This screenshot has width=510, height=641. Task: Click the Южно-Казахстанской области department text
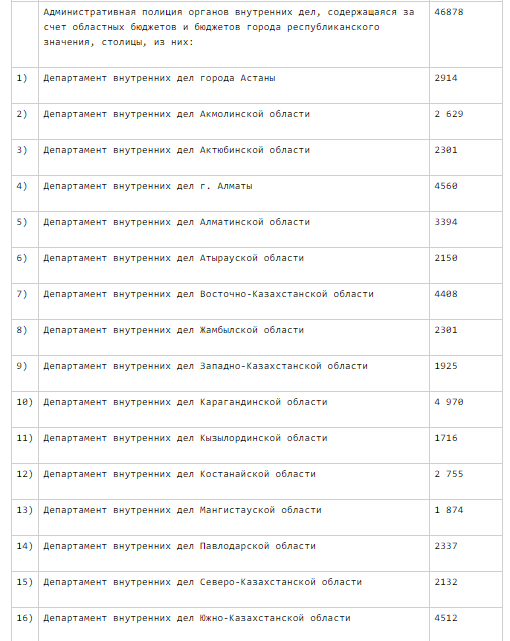[197, 618]
